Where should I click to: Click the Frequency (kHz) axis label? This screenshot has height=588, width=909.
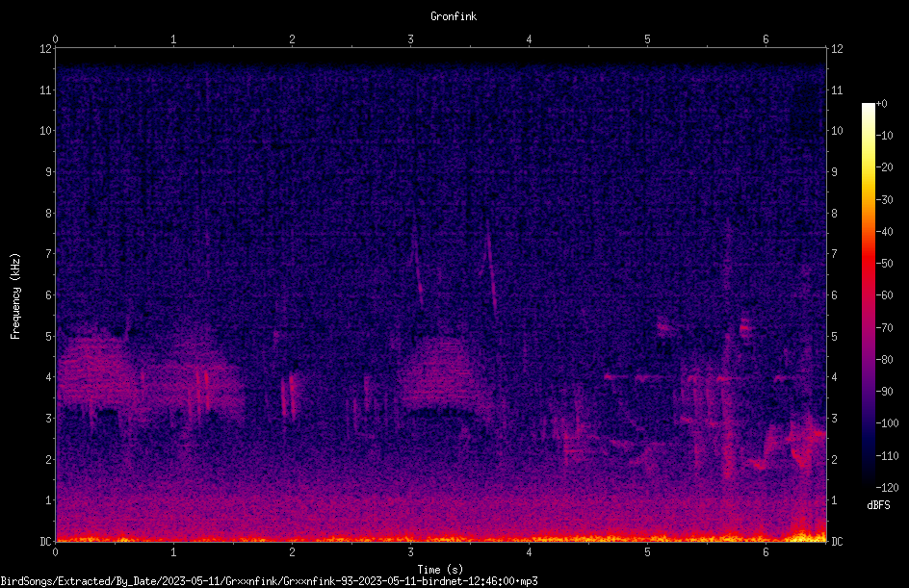pos(15,296)
